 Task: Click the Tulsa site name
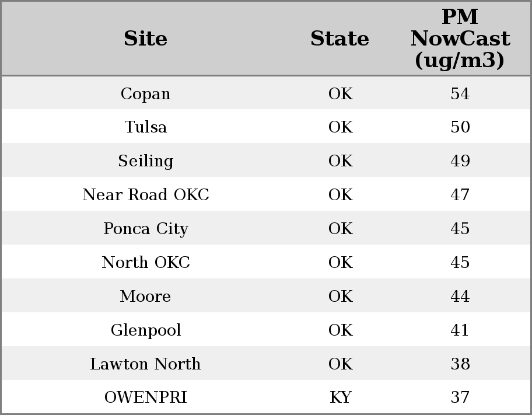[145, 127]
